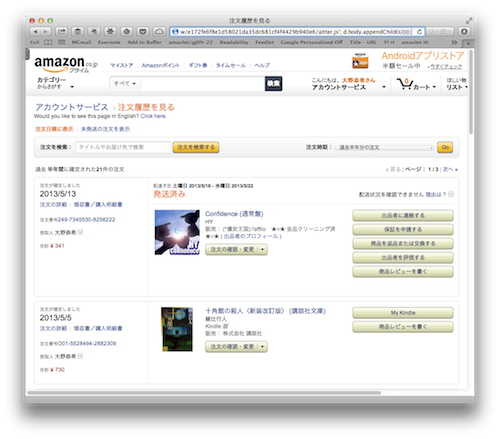
Task: Open the Readability bookmark bar item
Action: 234,42
